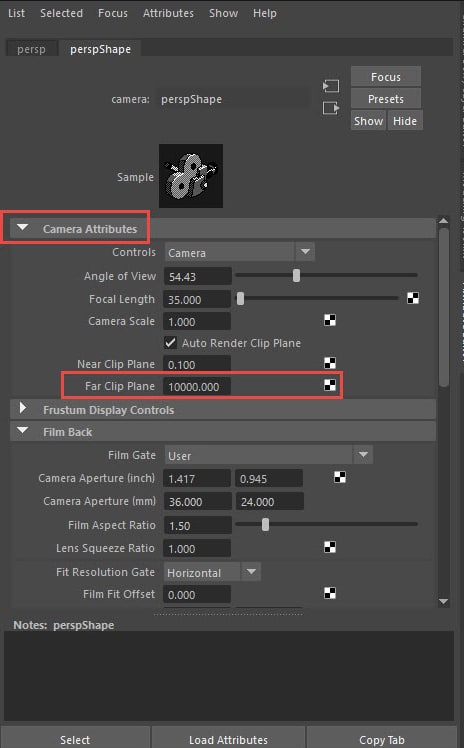
Task: Open the Fit Resolution Gate dropdown
Action: click(x=213, y=572)
